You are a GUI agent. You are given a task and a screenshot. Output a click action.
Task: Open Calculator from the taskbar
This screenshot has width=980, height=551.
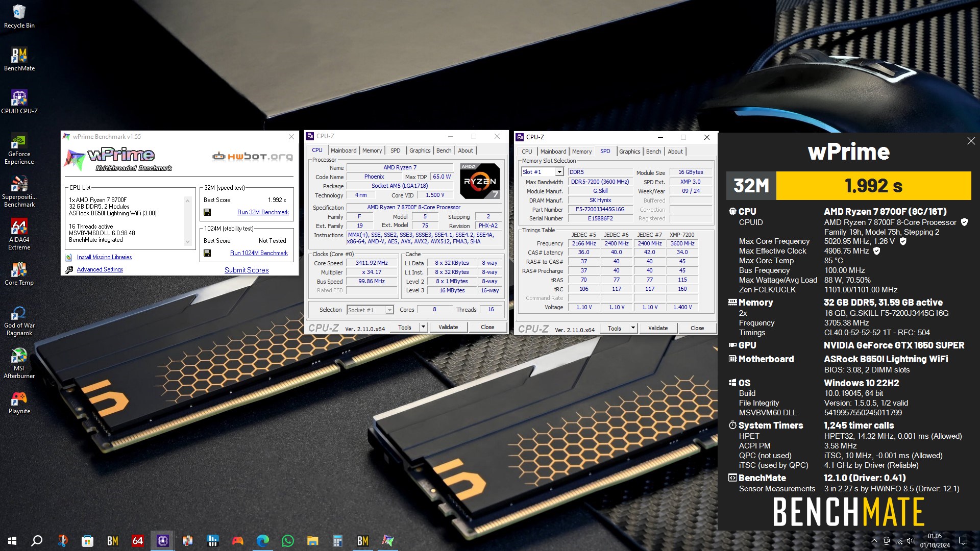pyautogui.click(x=338, y=541)
